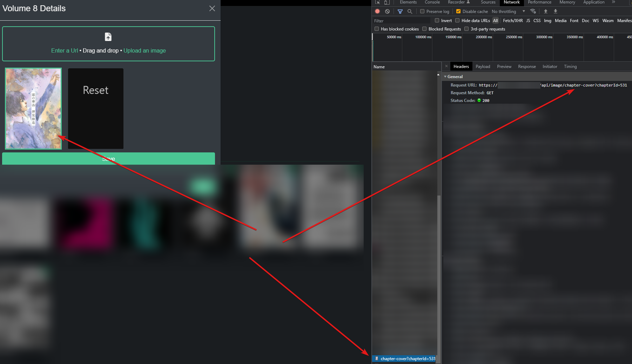Screen dimensions: 632x364
Task: Open the Initiator request tab
Action: 550,67
